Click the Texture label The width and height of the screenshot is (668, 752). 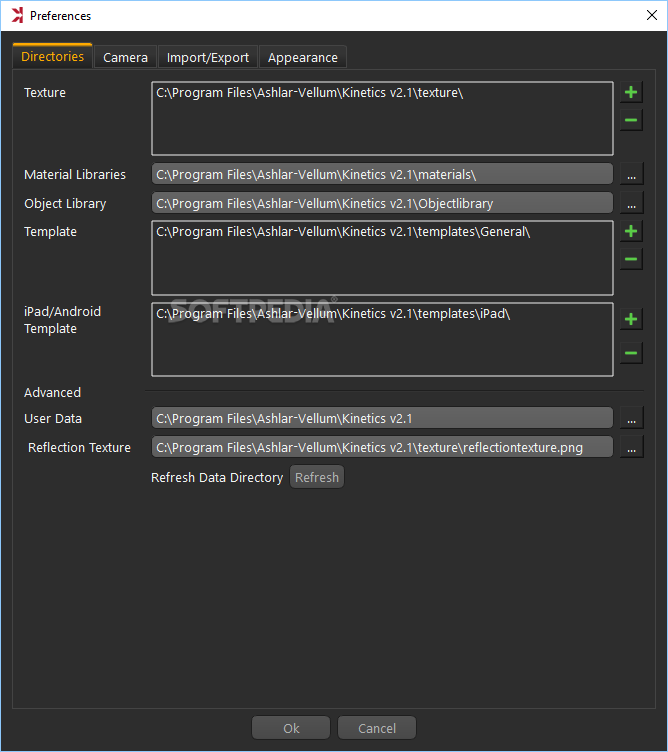tap(45, 93)
